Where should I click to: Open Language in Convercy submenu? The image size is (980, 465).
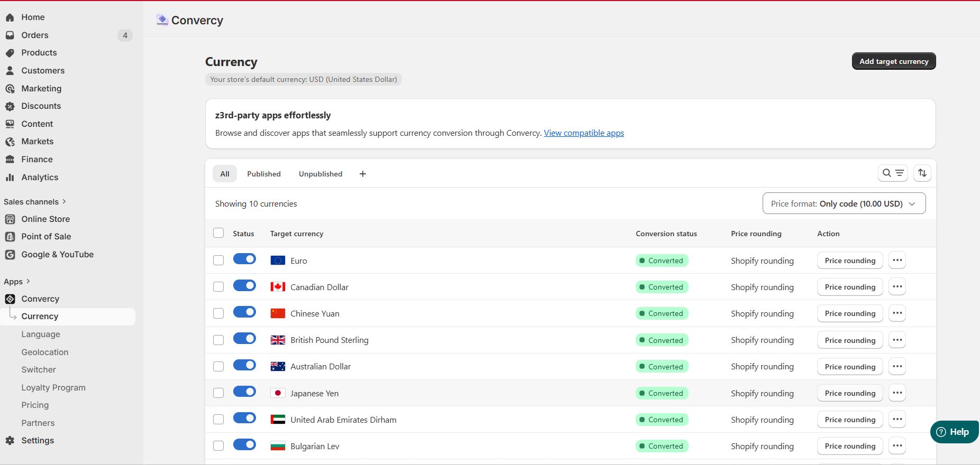(41, 334)
